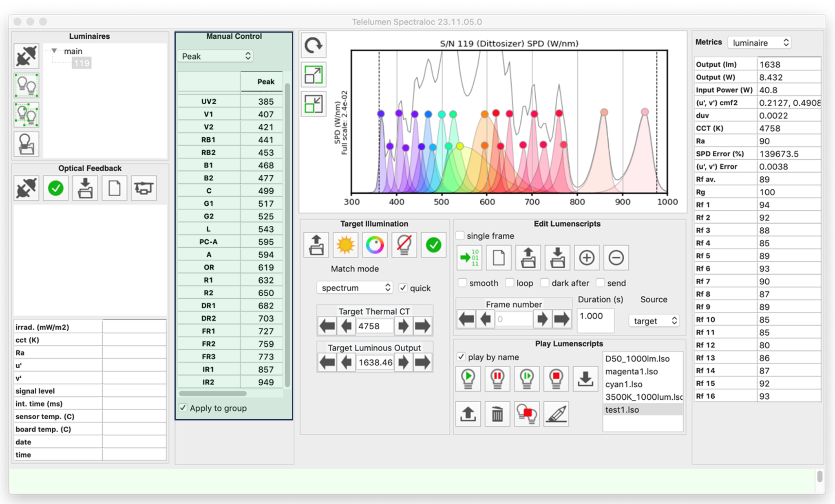Click the pause lumenscript bulb icon
The width and height of the screenshot is (835, 504).
click(497, 379)
